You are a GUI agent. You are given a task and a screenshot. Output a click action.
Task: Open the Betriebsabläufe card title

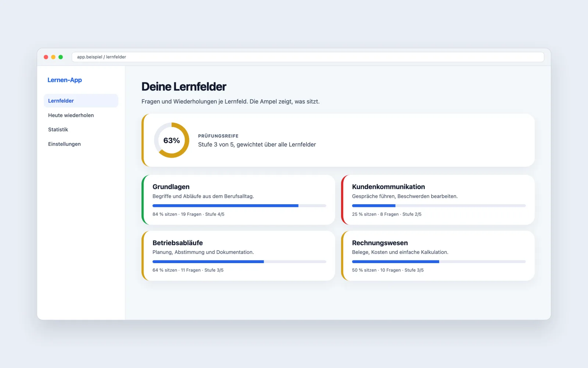178,243
